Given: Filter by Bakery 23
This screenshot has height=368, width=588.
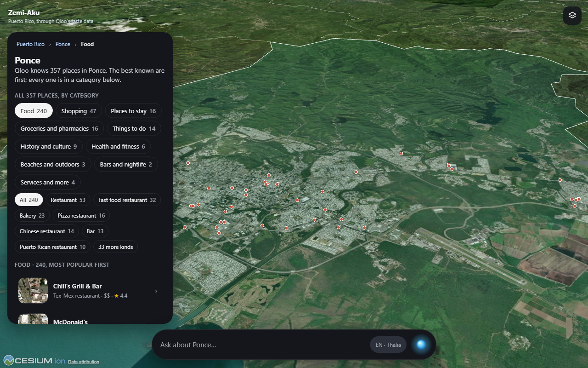Looking at the screenshot, I should tap(32, 216).
